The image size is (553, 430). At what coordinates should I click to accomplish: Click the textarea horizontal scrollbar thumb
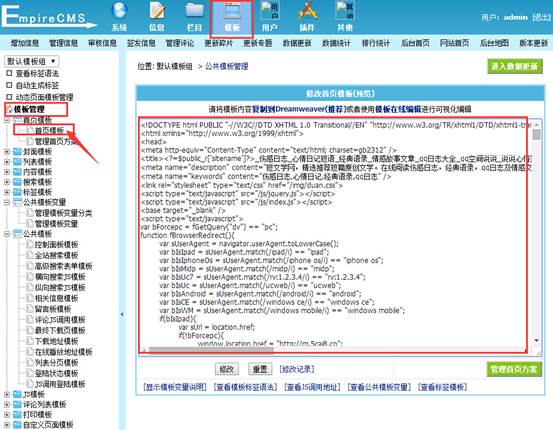click(x=211, y=350)
